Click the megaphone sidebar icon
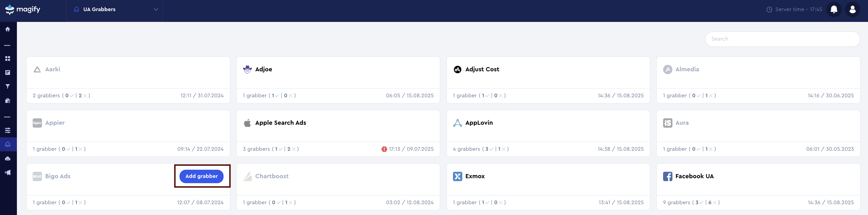The width and height of the screenshot is (868, 215). [x=8, y=172]
